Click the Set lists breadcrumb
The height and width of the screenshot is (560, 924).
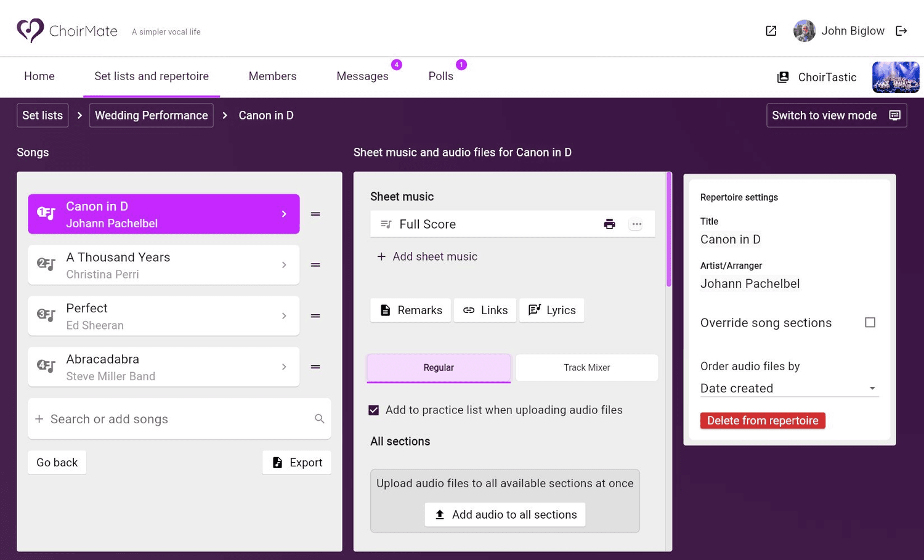pyautogui.click(x=43, y=115)
